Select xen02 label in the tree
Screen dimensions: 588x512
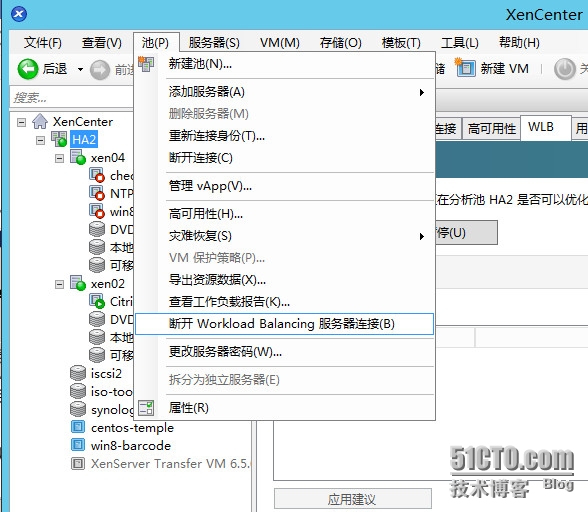tap(108, 284)
